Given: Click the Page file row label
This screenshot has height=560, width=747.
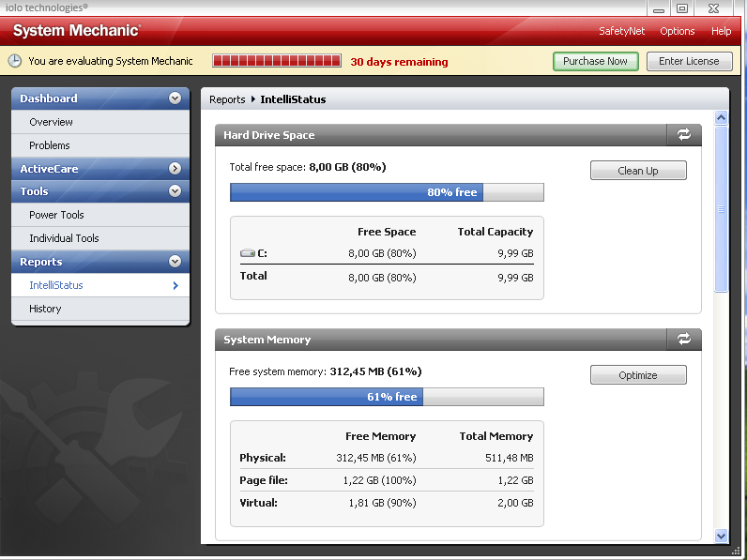Looking at the screenshot, I should (264, 480).
